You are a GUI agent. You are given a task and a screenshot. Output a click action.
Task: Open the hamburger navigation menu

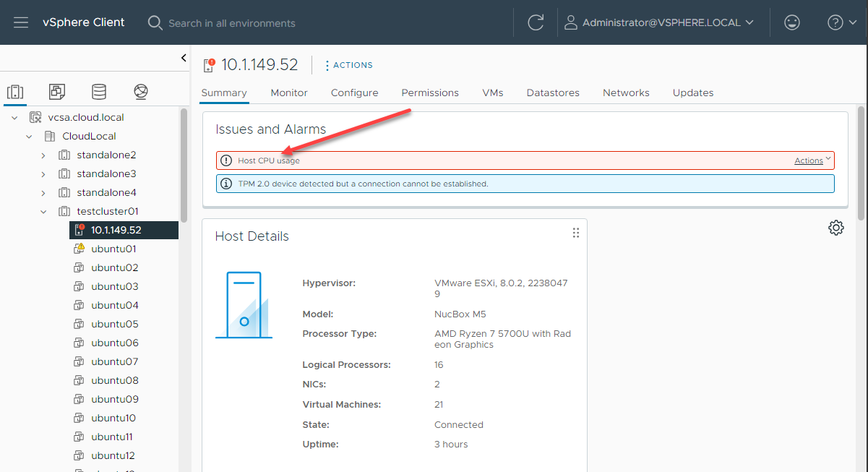(x=21, y=22)
